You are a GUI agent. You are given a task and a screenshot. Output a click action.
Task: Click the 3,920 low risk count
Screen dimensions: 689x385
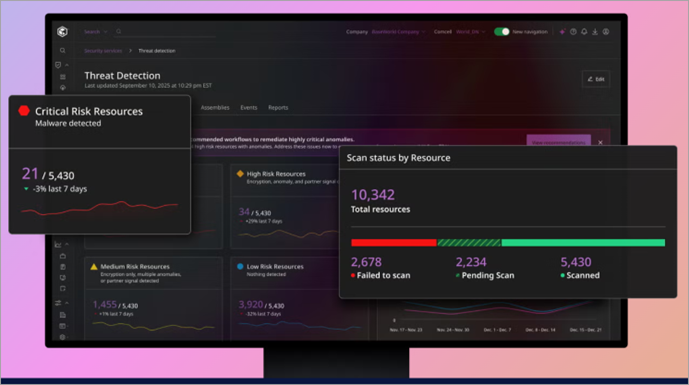(250, 305)
